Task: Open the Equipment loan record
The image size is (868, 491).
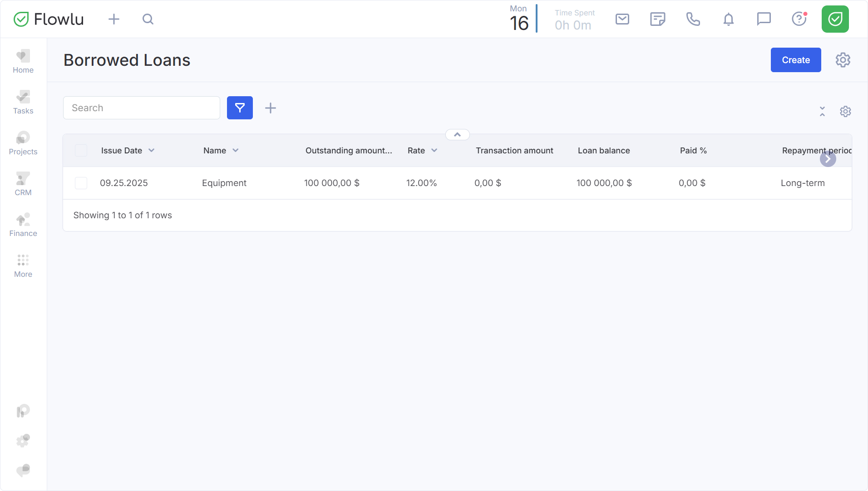Action: [224, 183]
